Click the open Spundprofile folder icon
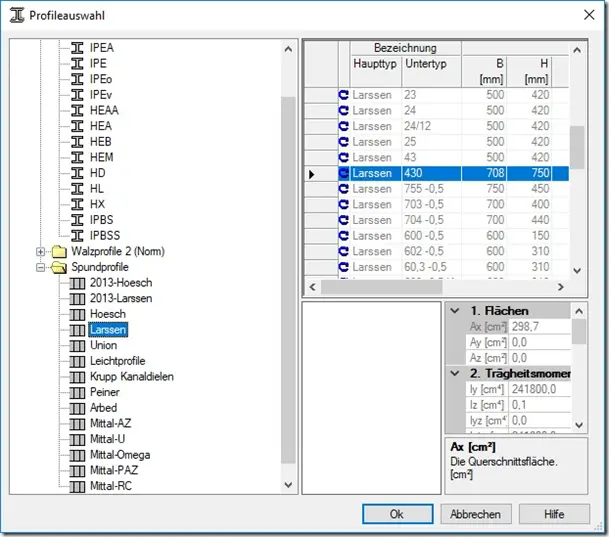This screenshot has width=609, height=537. point(59,267)
